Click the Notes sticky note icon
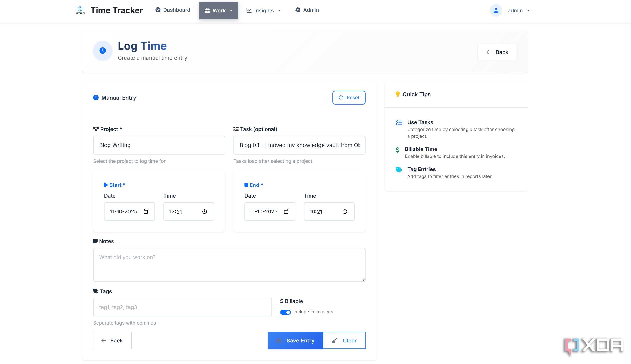This screenshot has width=631, height=364. (x=95, y=241)
